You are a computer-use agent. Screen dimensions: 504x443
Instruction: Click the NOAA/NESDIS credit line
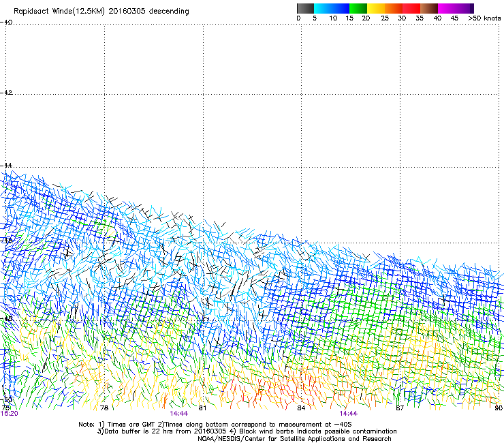(294, 439)
